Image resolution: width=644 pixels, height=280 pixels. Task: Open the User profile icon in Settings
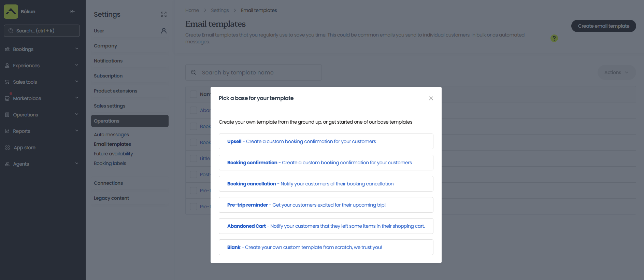click(x=164, y=31)
